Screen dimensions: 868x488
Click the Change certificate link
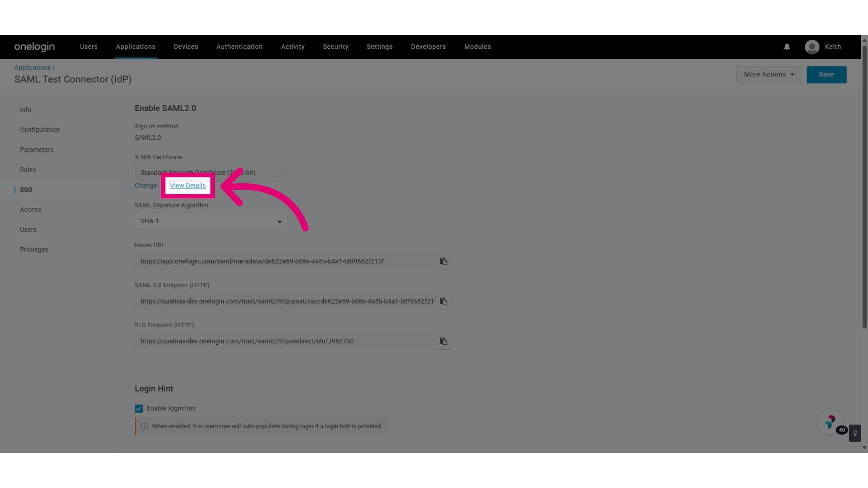pos(146,186)
